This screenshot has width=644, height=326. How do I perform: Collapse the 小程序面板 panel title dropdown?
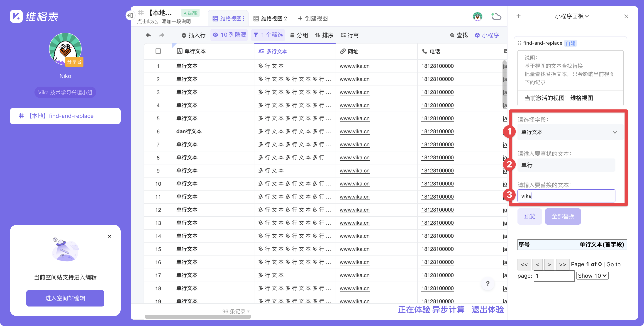tap(572, 16)
